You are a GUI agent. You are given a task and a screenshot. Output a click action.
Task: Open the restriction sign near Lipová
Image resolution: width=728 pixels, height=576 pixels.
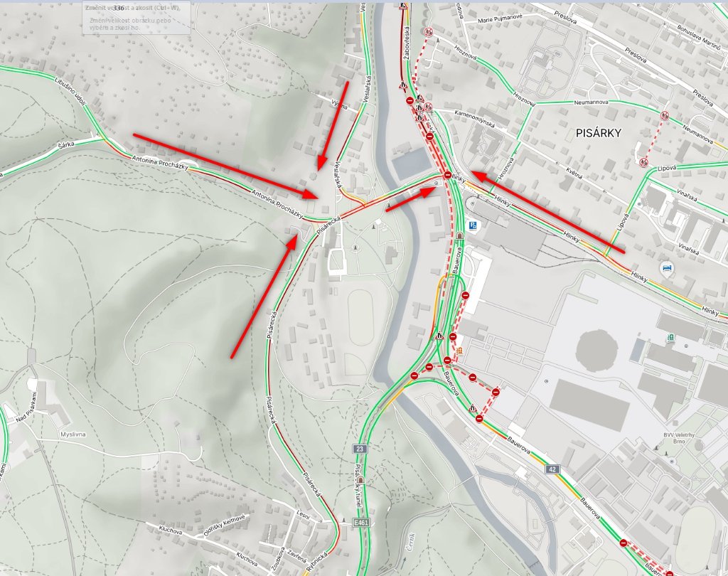click(x=643, y=162)
